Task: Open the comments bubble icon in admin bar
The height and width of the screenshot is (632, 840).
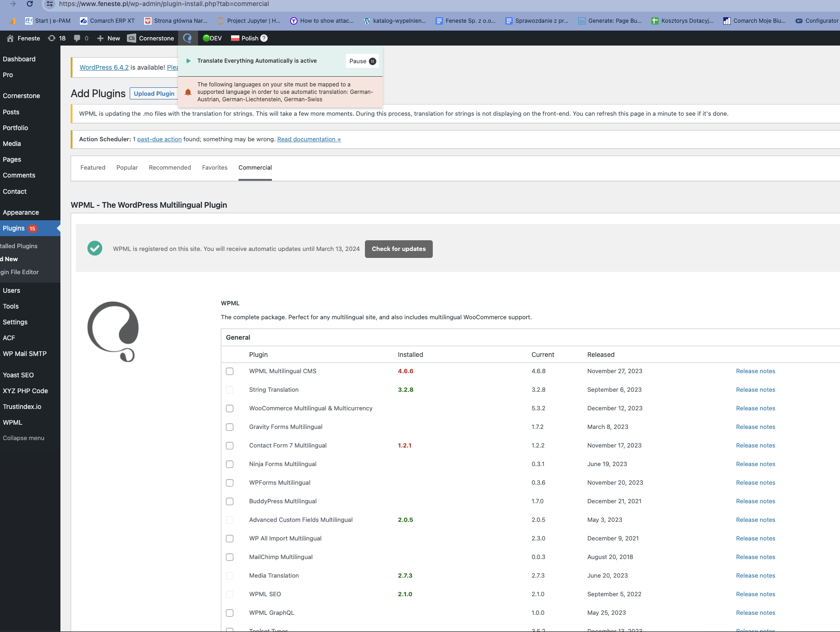Action: (x=81, y=38)
